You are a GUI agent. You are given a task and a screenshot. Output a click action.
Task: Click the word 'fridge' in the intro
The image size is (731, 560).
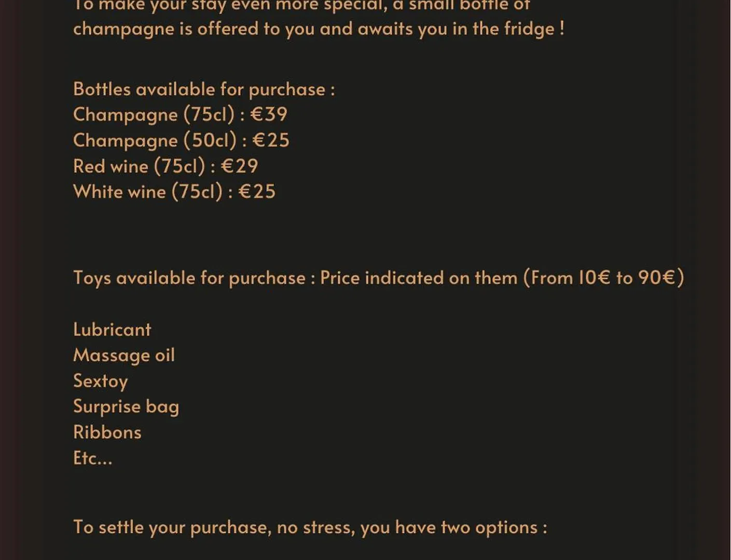tap(529, 29)
